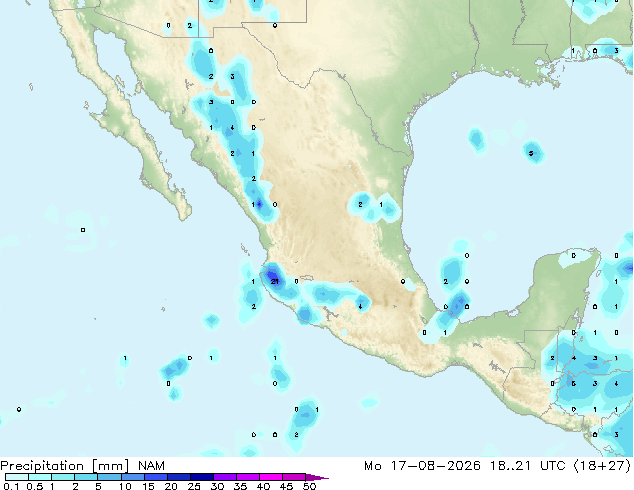Click the legend tick label '0.1'
634x490 pixels.
click(11, 486)
